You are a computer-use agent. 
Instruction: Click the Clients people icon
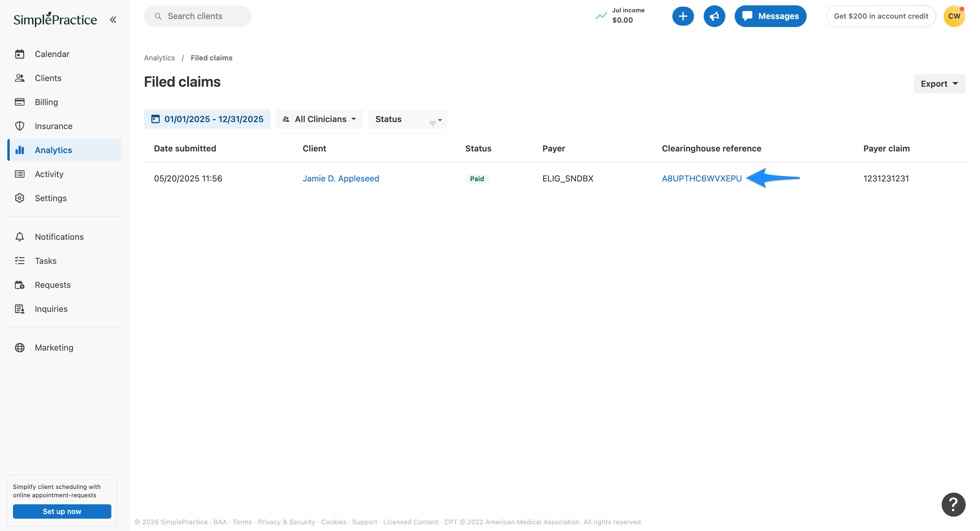point(20,78)
